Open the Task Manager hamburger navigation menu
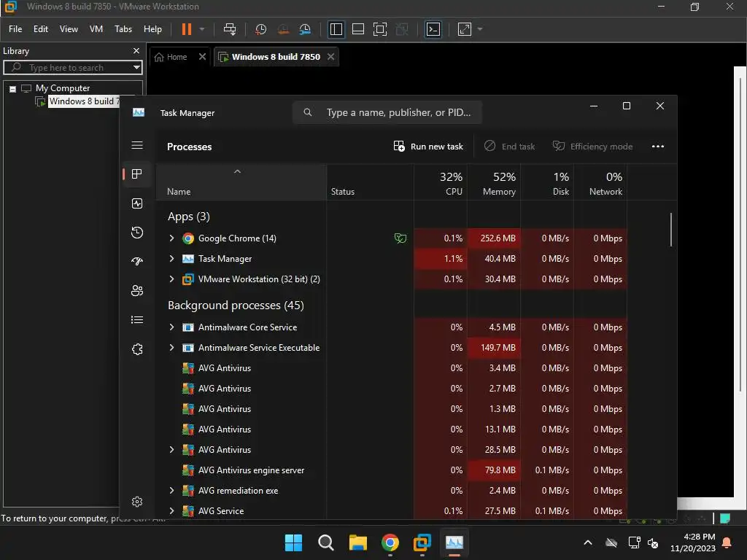The width and height of the screenshot is (747, 560). (137, 145)
